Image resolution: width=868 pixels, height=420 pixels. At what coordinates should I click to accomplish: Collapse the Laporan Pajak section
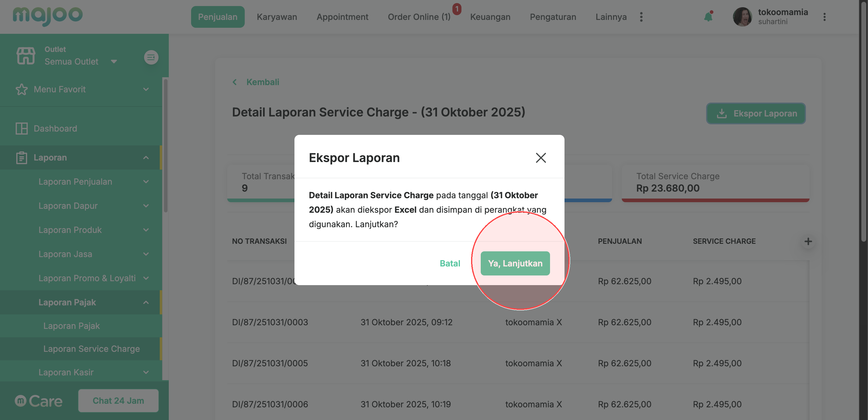coord(146,303)
